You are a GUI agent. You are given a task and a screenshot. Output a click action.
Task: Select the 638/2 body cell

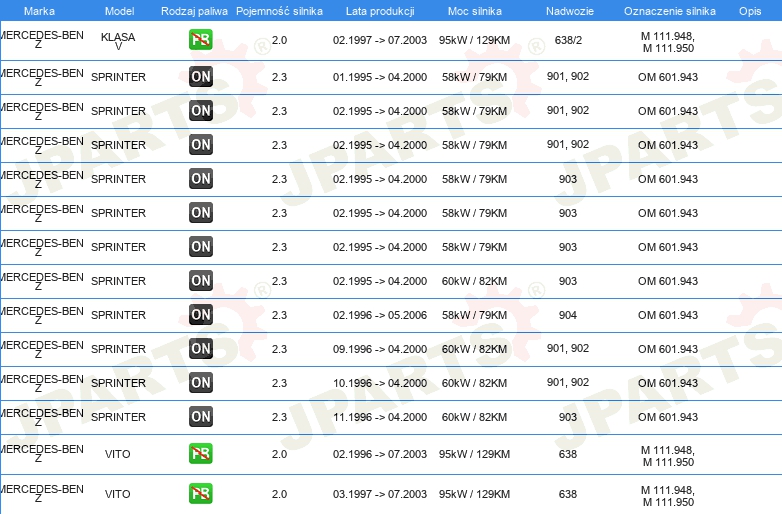pyautogui.click(x=568, y=40)
